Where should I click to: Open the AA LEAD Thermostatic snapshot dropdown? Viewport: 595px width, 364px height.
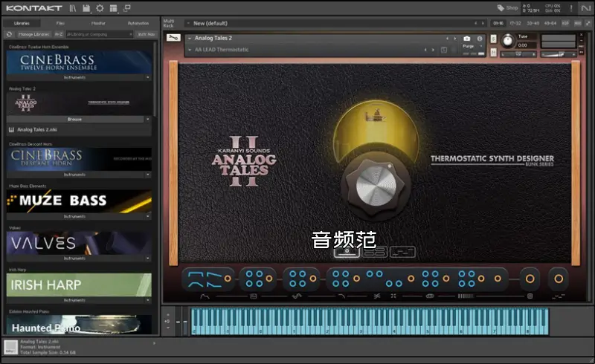[190, 50]
